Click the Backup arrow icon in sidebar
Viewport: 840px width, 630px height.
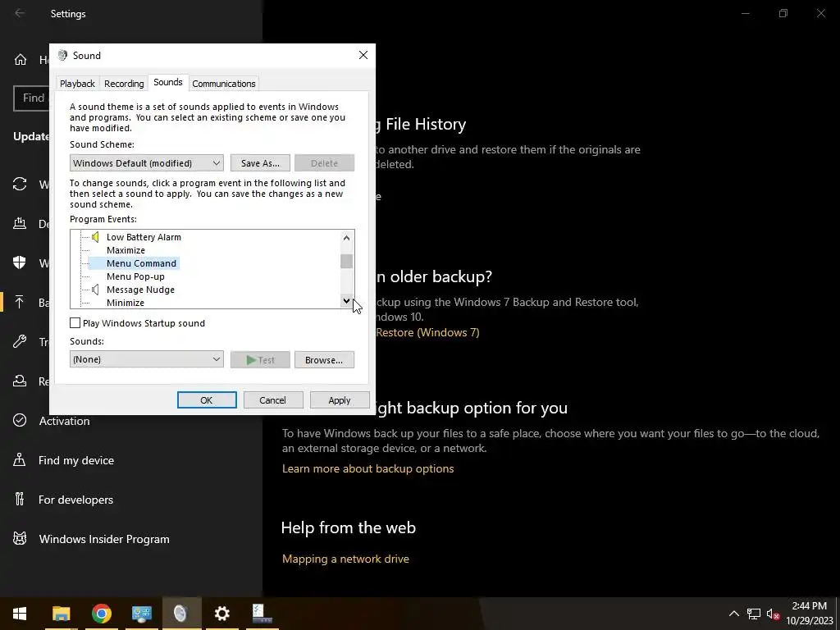[20, 302]
